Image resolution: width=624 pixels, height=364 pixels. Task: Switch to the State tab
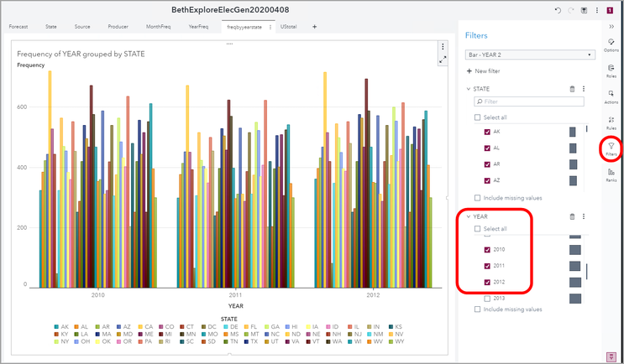pos(51,27)
